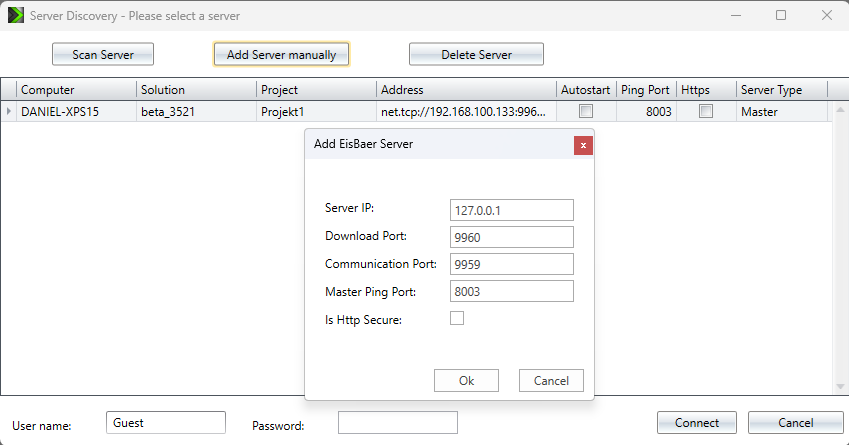Viewport: 849px width, 445px height.
Task: Sort by the Project column header
Action: (x=316, y=90)
